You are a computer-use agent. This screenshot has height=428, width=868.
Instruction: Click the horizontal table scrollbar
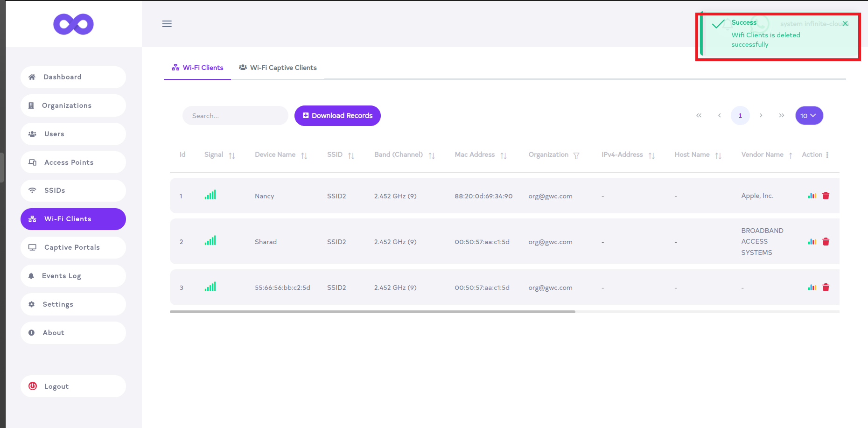coord(372,311)
